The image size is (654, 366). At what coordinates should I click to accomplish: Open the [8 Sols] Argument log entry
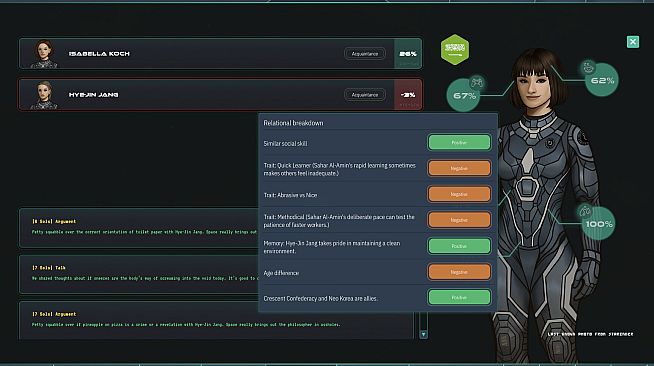pos(139,228)
